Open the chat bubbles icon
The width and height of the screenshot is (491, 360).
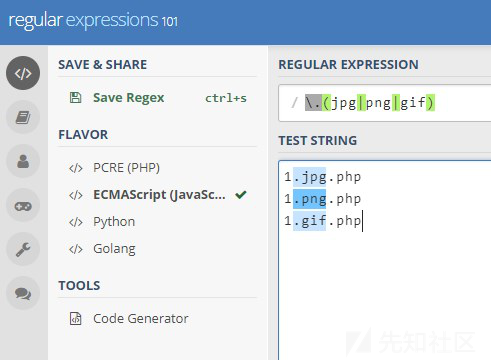(x=23, y=293)
